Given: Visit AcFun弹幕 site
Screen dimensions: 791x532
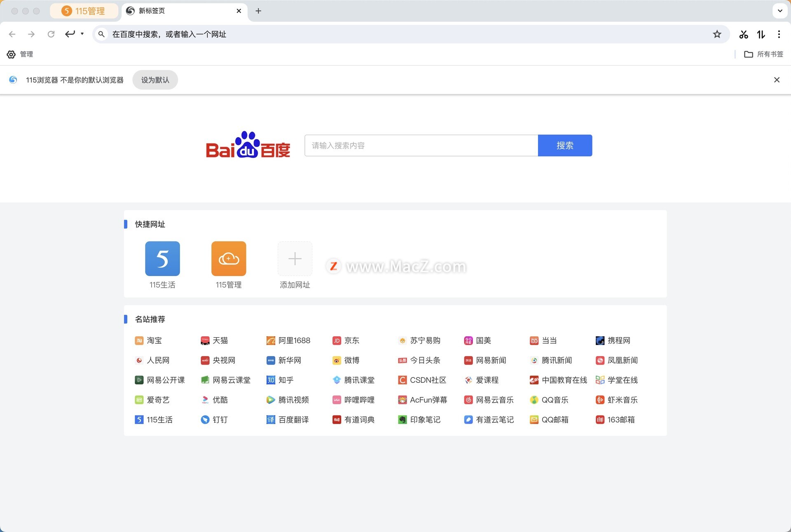Looking at the screenshot, I should point(423,400).
